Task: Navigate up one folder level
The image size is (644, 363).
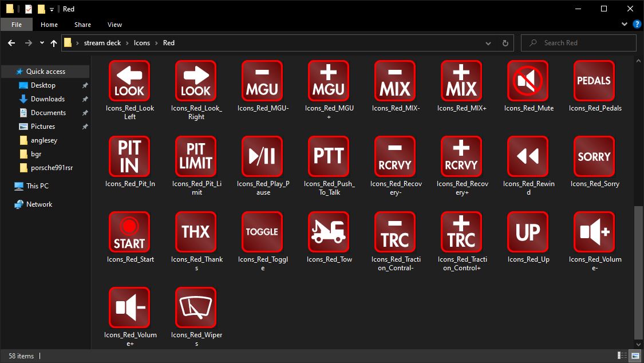Action: 53,42
